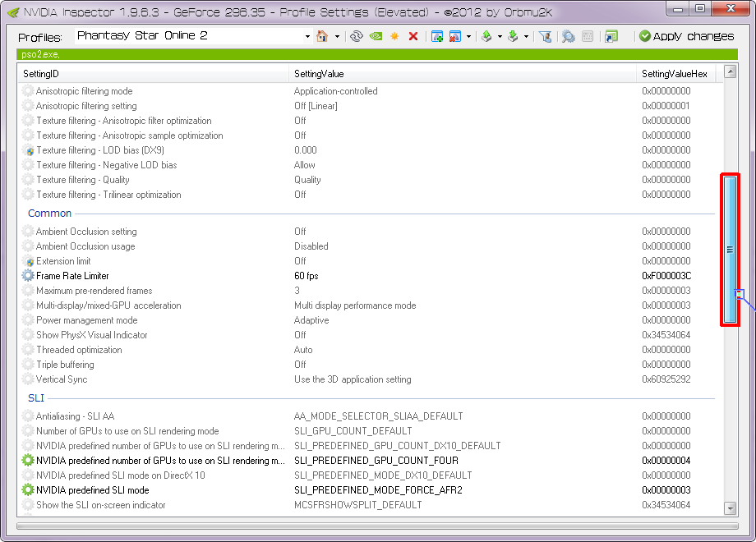Image resolution: width=756 pixels, height=542 pixels.
Task: Click the Use the 3D application setting value
Action: coord(353,379)
